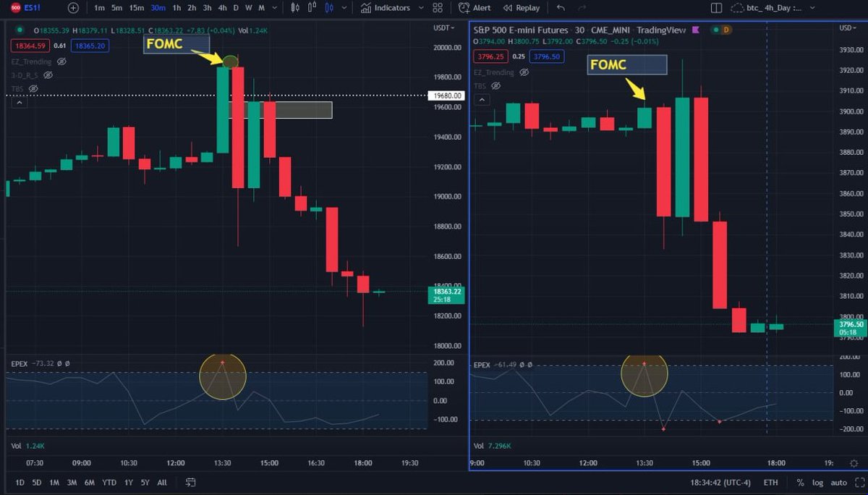Toggle EZ_Trending visibility on right chart
Viewport: 868px width, 495px height.
[x=524, y=72]
